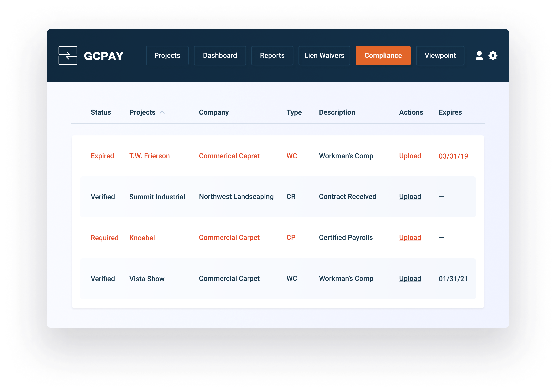Click Upload link in the Knoebel row

point(410,238)
